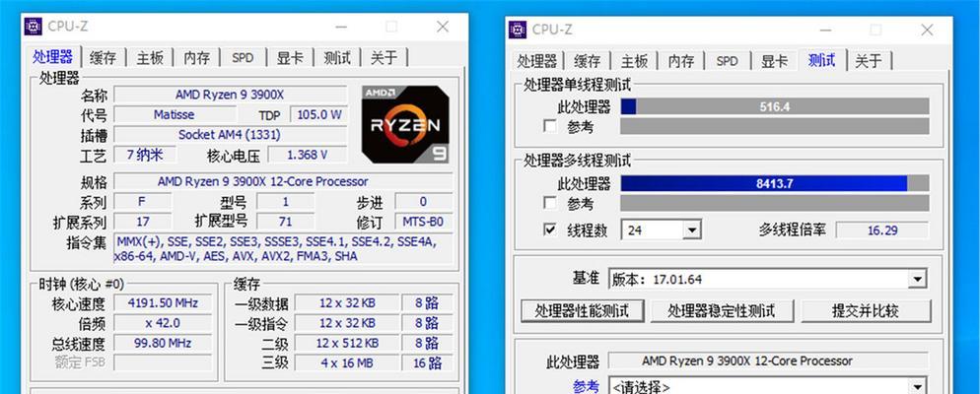Select the 处理器 tab in the left CPU-Z window
980x394 pixels.
click(x=53, y=57)
